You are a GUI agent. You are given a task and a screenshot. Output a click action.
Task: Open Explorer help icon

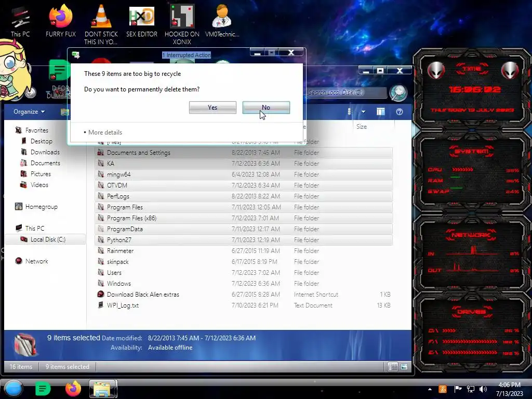point(400,112)
